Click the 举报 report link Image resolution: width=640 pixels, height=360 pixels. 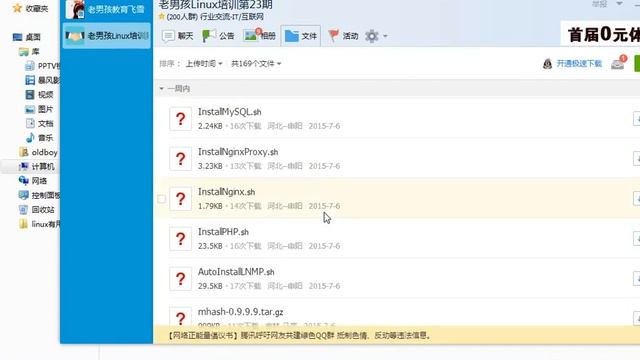[x=600, y=4]
